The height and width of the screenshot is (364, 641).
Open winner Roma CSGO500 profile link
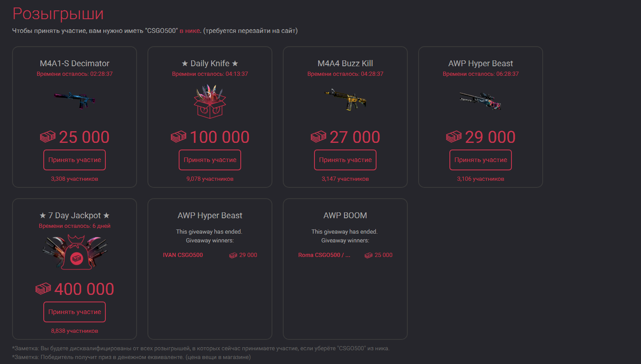[324, 255]
